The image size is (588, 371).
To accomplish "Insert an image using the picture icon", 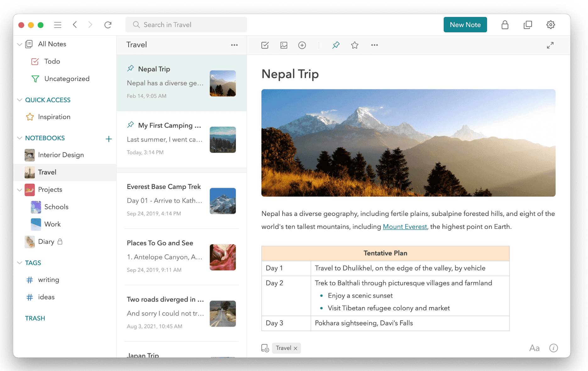I will 284,45.
